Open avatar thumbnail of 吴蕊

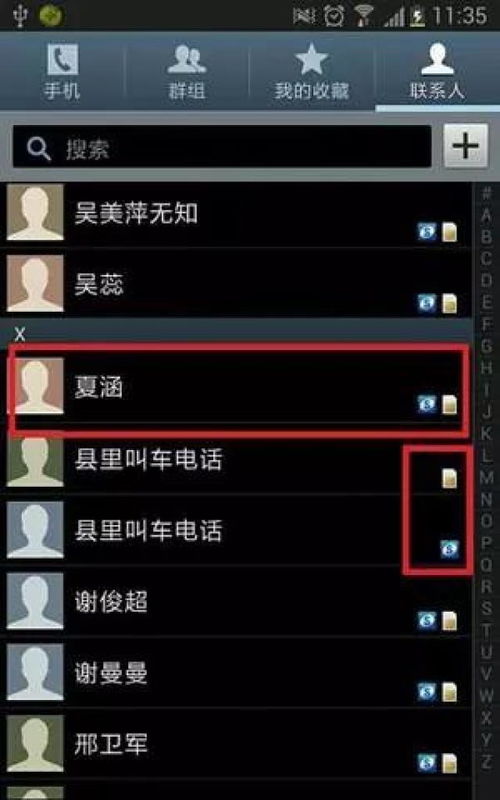point(35,283)
